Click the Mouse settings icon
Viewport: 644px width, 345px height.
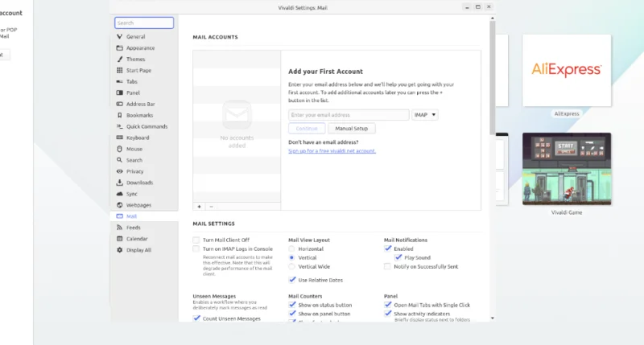[119, 149]
